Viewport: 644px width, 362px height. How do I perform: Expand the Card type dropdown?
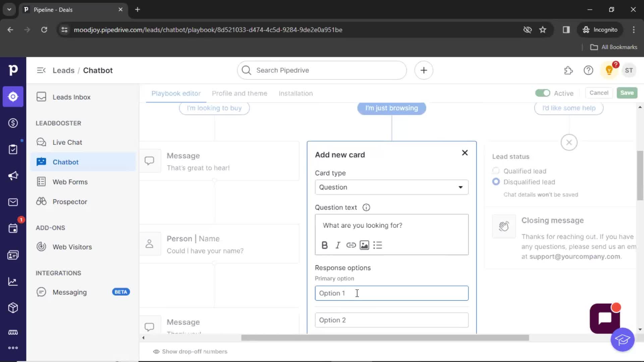pos(391,187)
